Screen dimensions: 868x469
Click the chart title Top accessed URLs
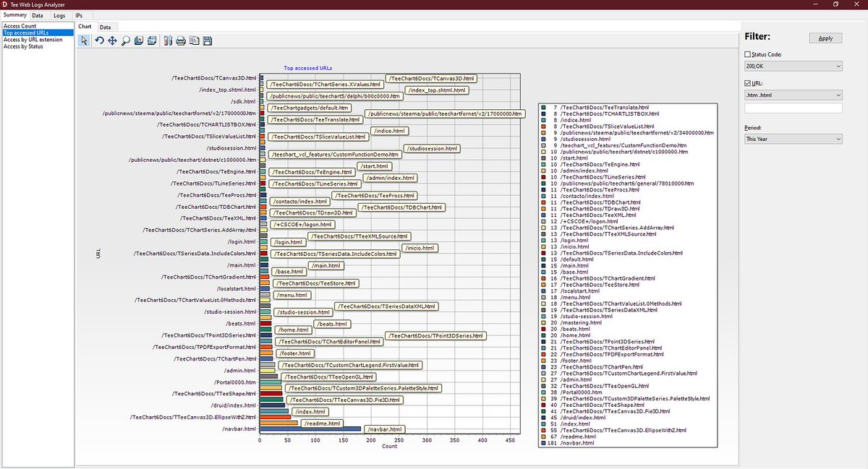(308, 68)
